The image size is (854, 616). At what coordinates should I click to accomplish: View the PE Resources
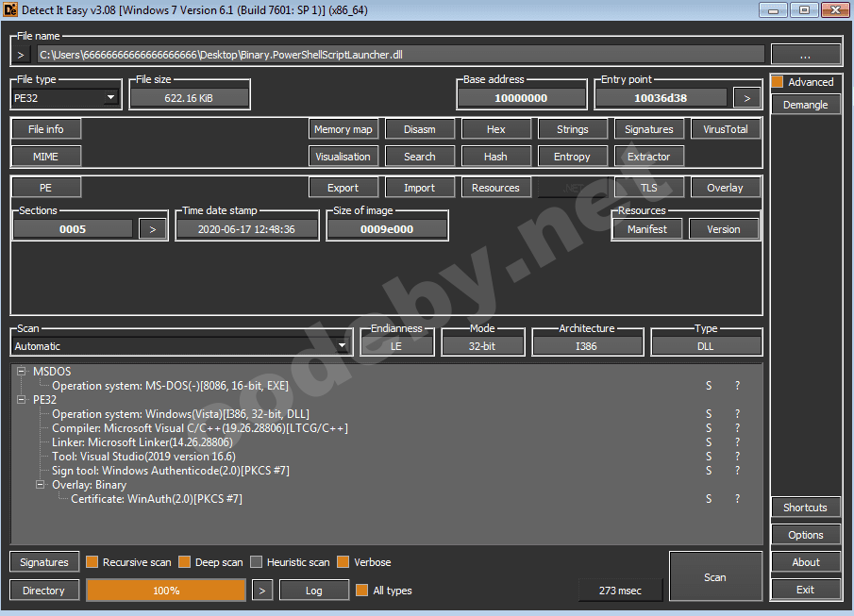(x=495, y=187)
